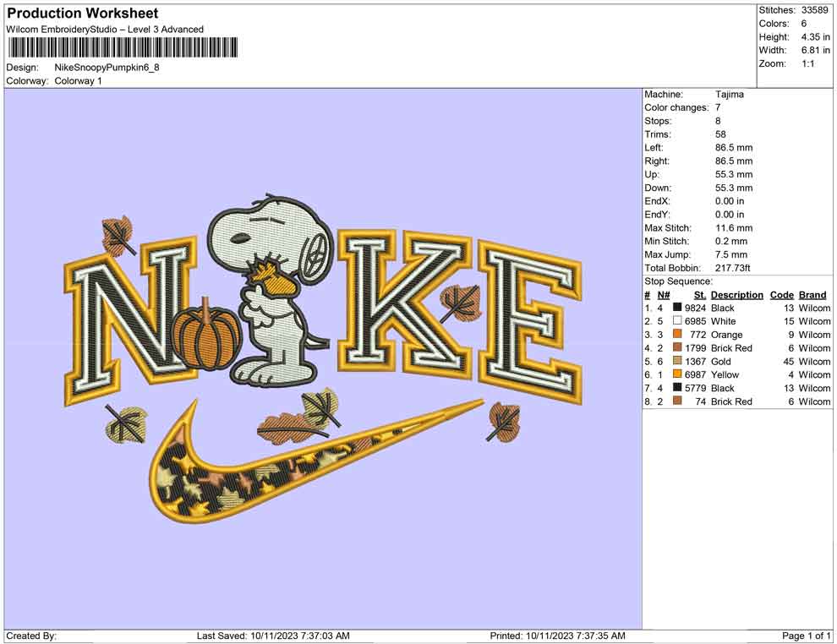Click the Orange description in stop 3
The image size is (837, 644).
tap(726, 335)
